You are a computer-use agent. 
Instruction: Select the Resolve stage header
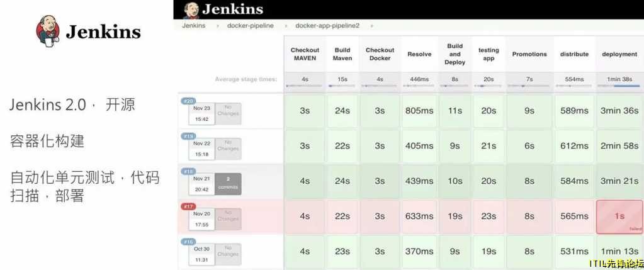pos(419,54)
